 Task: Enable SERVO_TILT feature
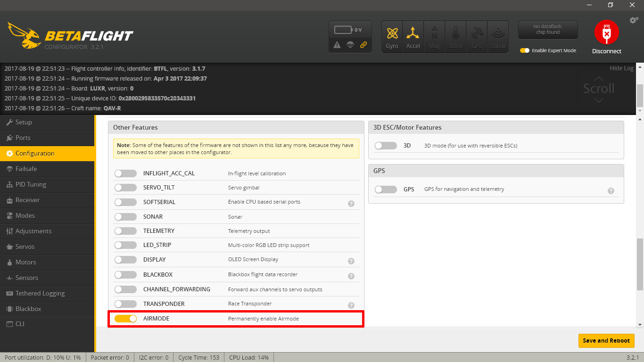(125, 188)
